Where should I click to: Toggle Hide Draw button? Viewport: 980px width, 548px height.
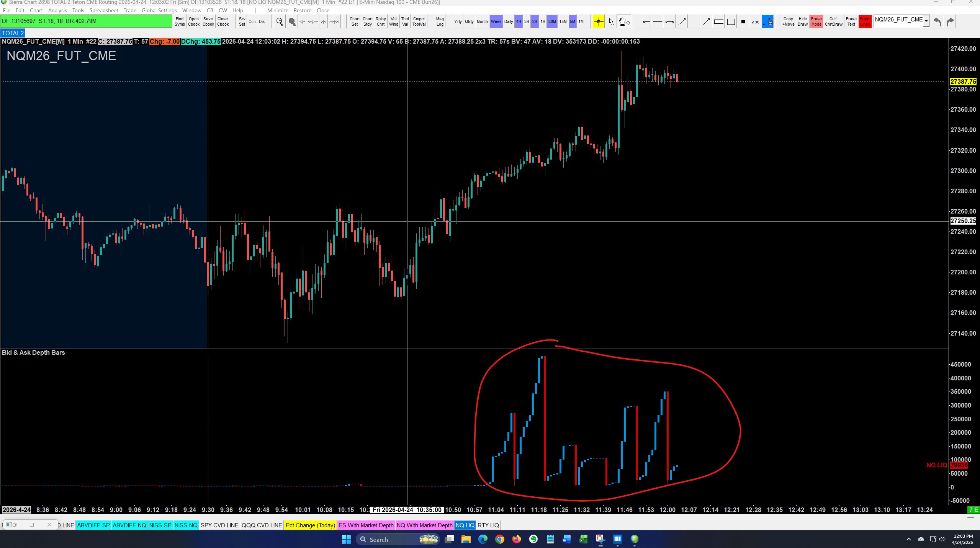[x=802, y=21]
